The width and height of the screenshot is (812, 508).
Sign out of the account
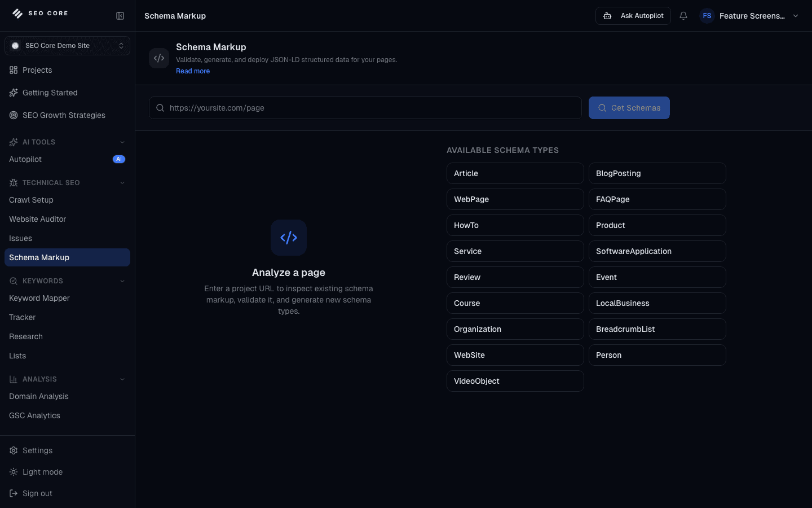pos(67,493)
